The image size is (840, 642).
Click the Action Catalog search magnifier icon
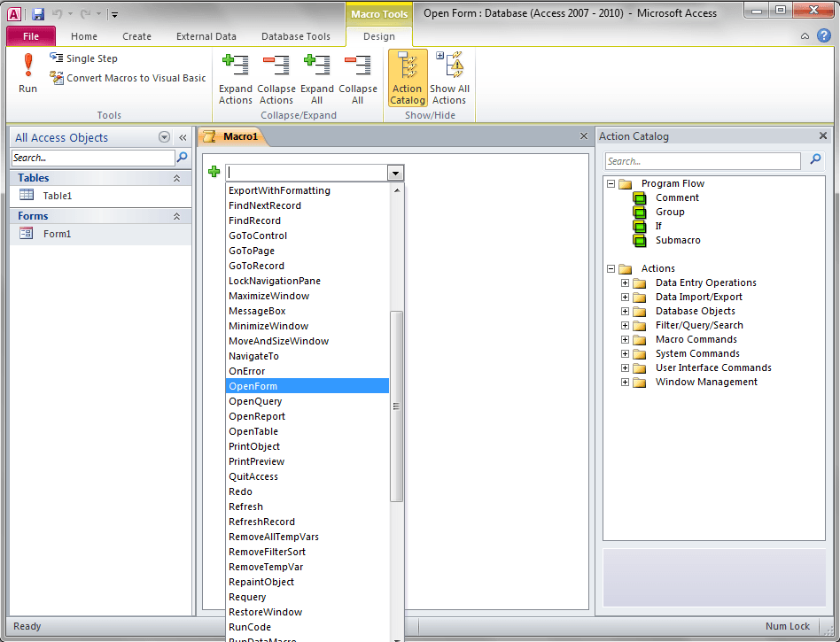coord(815,159)
